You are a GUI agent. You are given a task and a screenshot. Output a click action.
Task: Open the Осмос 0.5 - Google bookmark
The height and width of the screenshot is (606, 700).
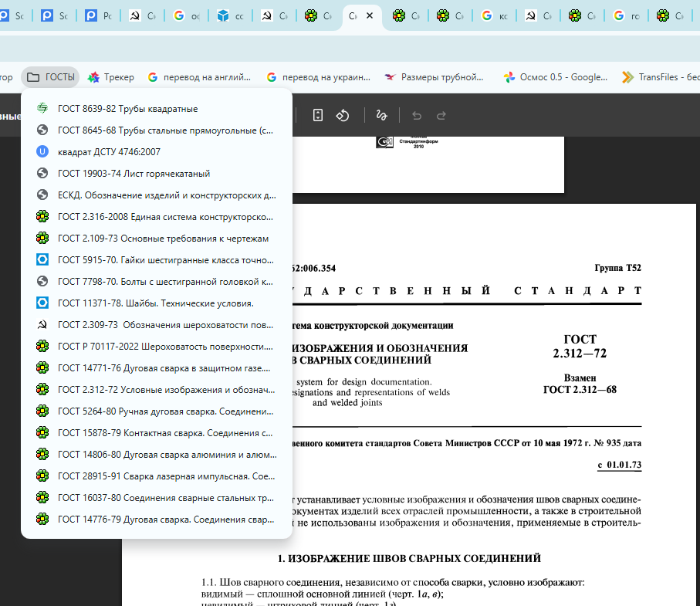[x=556, y=77]
